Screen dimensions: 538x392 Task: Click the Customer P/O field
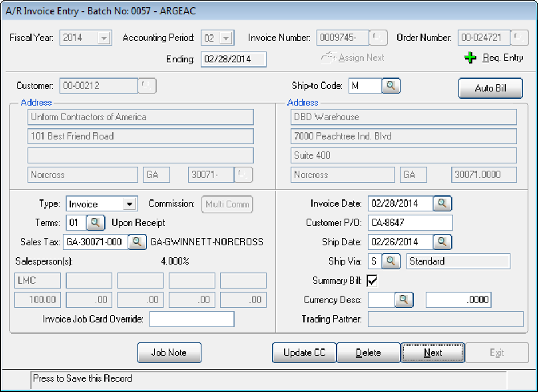[410, 223]
